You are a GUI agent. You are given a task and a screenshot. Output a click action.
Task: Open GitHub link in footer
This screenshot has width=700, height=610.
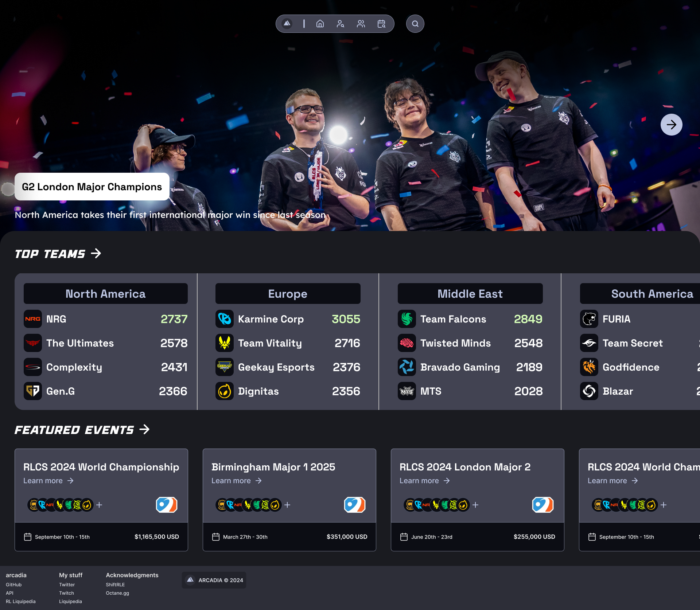pos(13,584)
